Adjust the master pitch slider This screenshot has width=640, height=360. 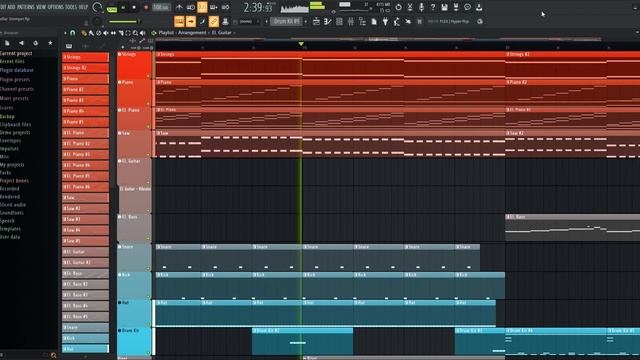(124, 22)
